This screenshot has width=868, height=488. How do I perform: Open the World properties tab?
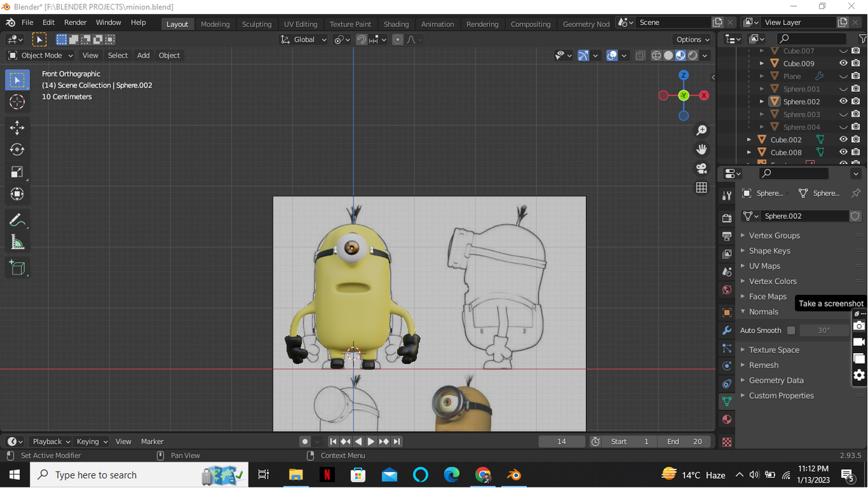727,289
